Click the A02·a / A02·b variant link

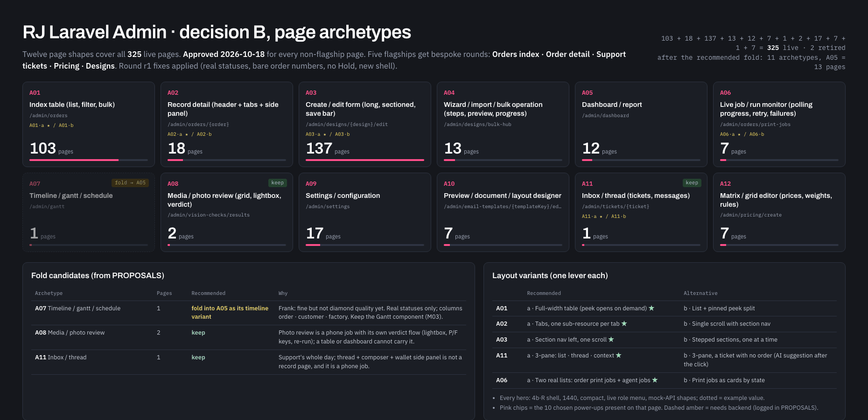[x=189, y=134]
